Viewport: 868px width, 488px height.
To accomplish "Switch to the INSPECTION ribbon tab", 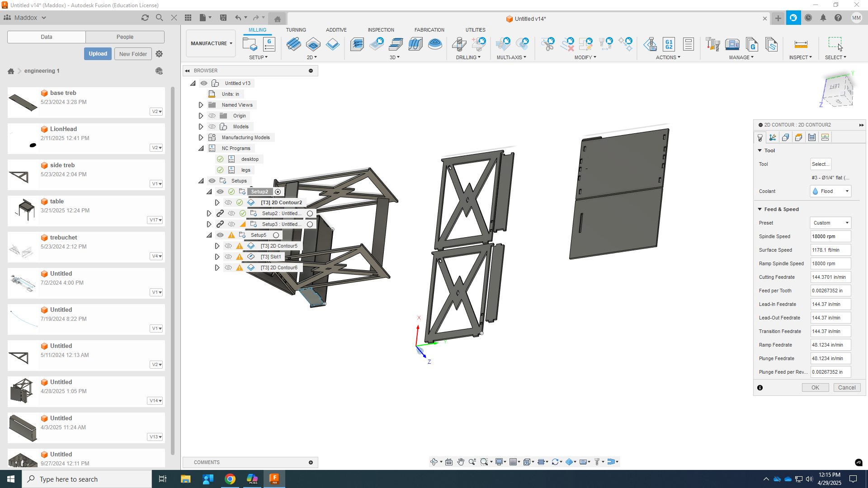I will (381, 30).
